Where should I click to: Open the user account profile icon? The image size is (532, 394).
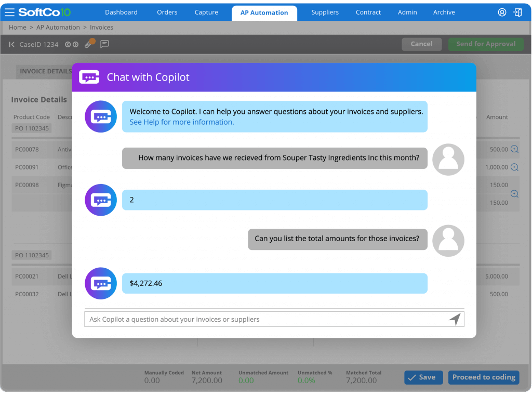[x=502, y=12]
